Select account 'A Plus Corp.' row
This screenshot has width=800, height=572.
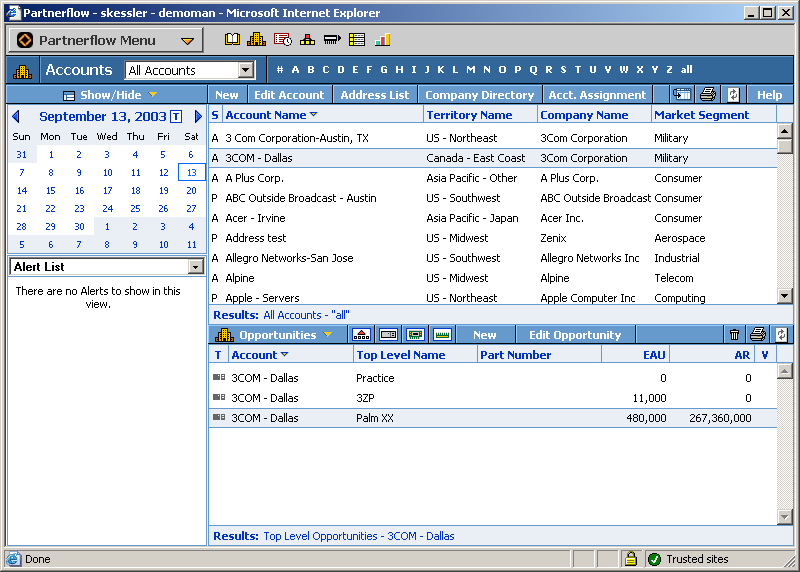click(x=493, y=178)
